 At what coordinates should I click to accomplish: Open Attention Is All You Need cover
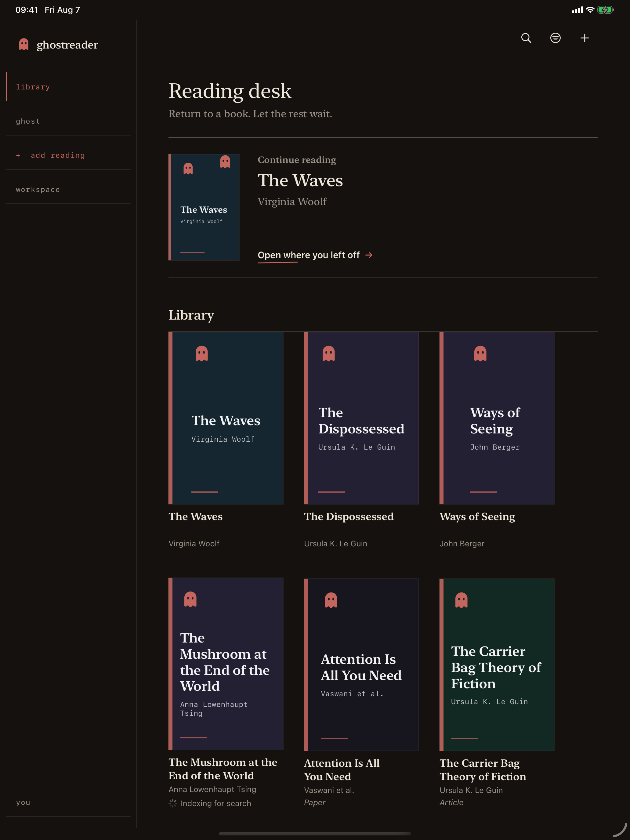click(x=361, y=664)
